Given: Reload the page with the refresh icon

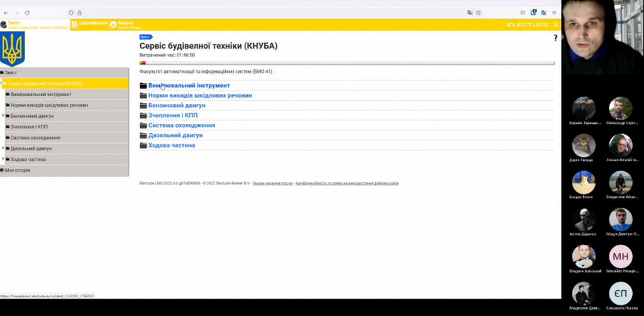Looking at the screenshot, I should pyautogui.click(x=27, y=13).
